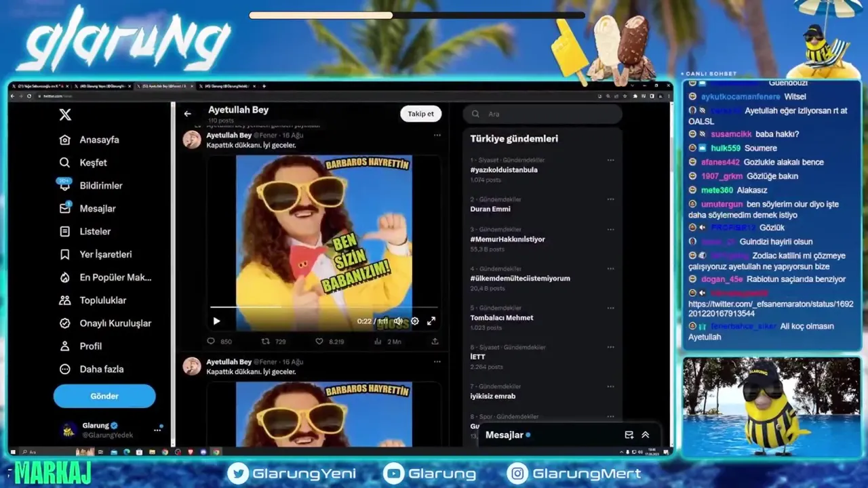868x488 pixels.
Task: Compose new message in Mesajlar drawer
Action: (629, 435)
